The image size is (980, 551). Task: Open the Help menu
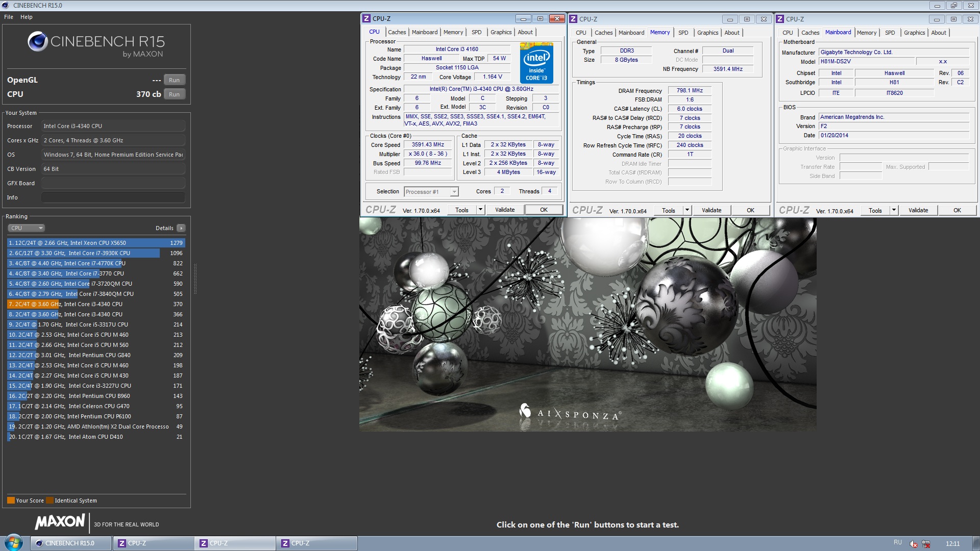tap(27, 17)
